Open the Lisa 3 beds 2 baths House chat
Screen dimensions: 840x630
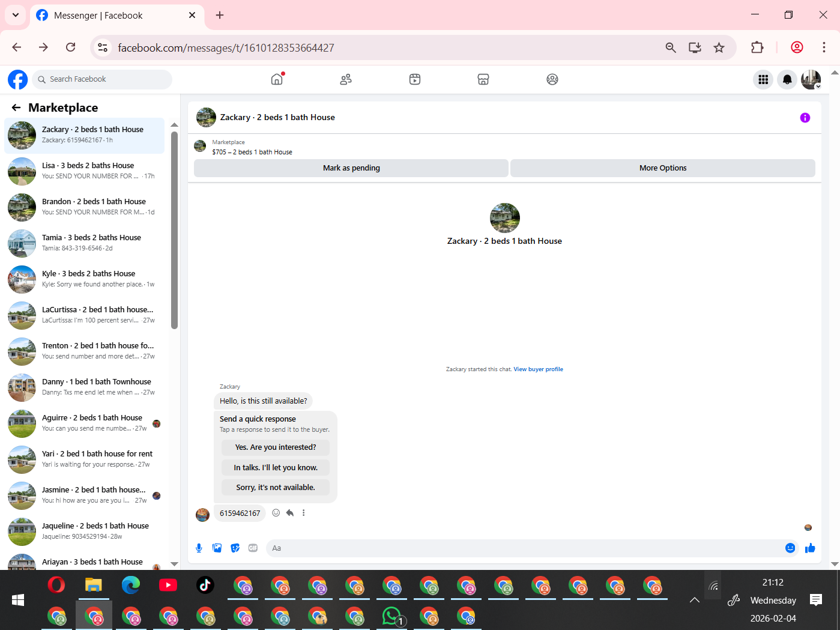tap(85, 171)
